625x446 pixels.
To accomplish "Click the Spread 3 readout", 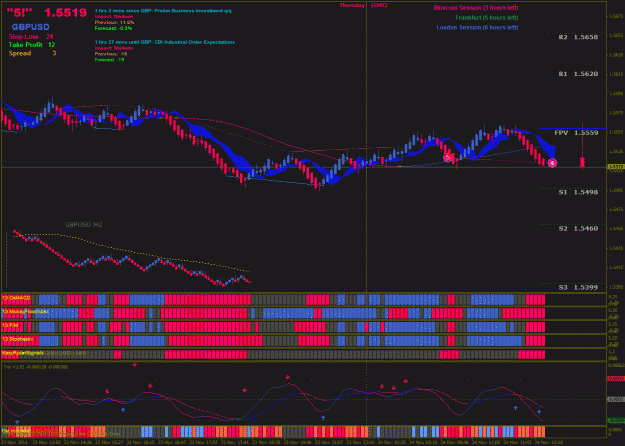I will coord(32,53).
